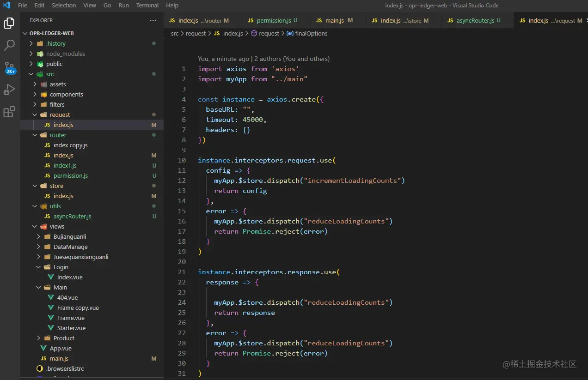Click the .browserslistrc file icon
Viewport: 588px width, 380px height.
[40, 368]
